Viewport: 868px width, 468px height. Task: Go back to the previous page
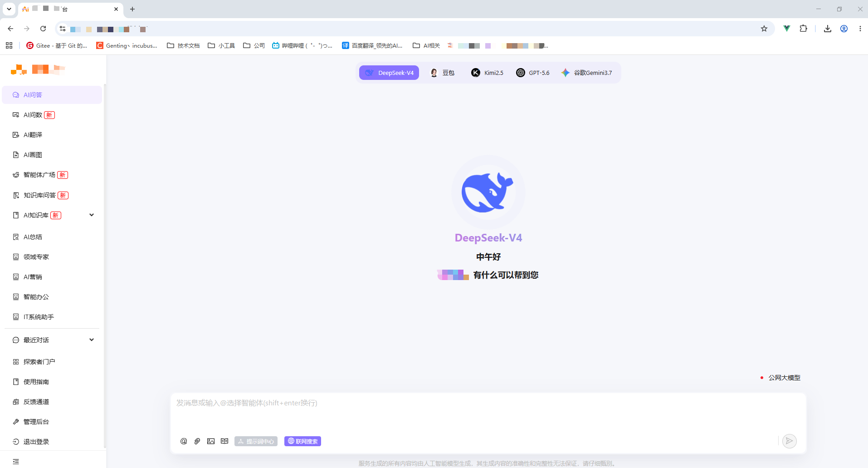[10, 29]
